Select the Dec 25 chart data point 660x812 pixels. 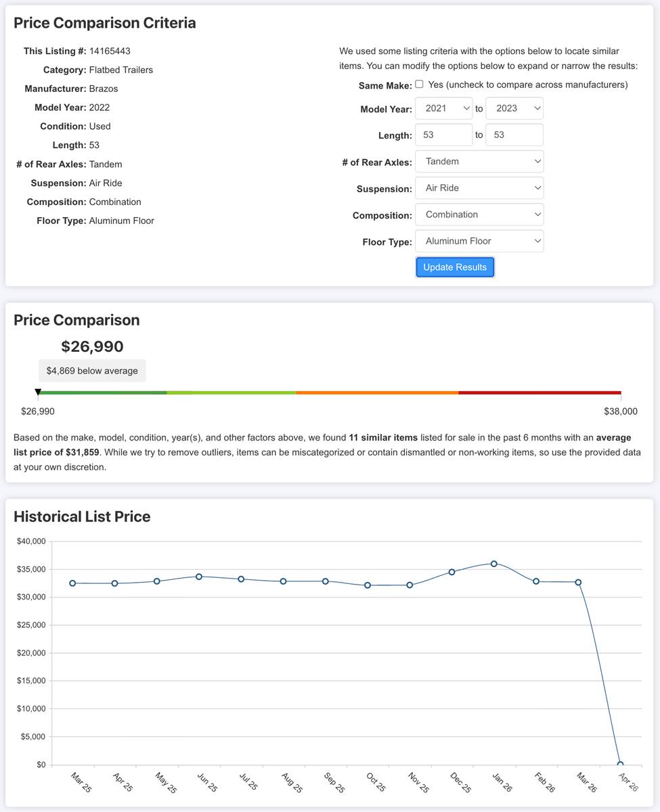pos(452,572)
